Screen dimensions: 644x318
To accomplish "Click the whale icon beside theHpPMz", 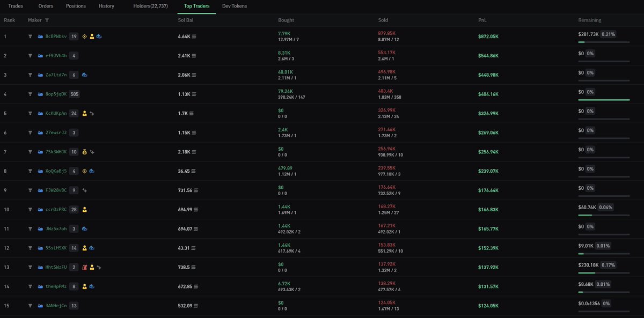I will point(40,287).
